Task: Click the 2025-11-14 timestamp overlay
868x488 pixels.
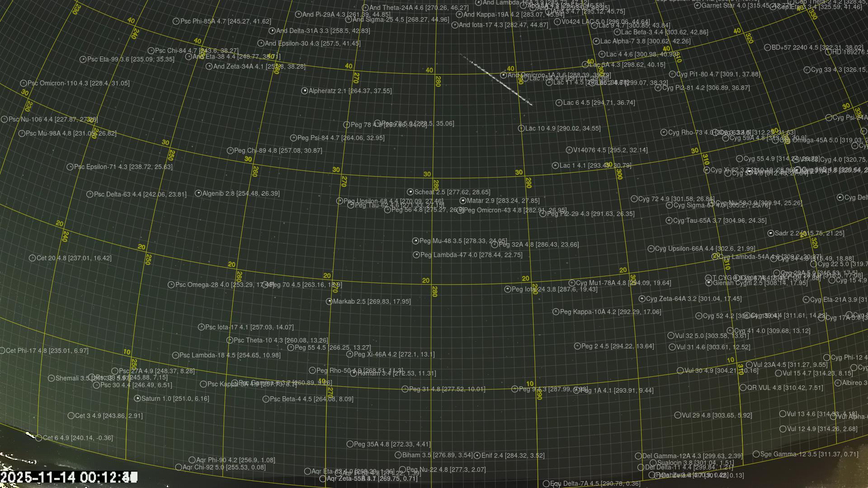Action: pos(68,477)
